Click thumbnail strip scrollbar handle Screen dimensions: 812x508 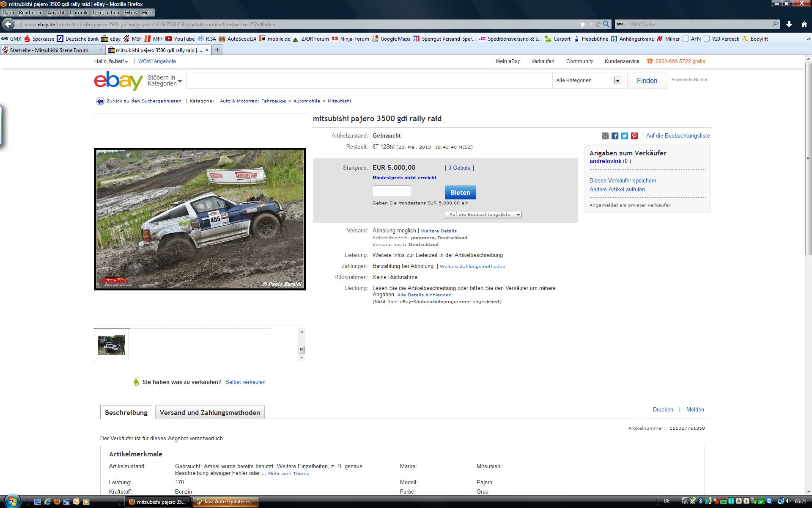(302, 350)
